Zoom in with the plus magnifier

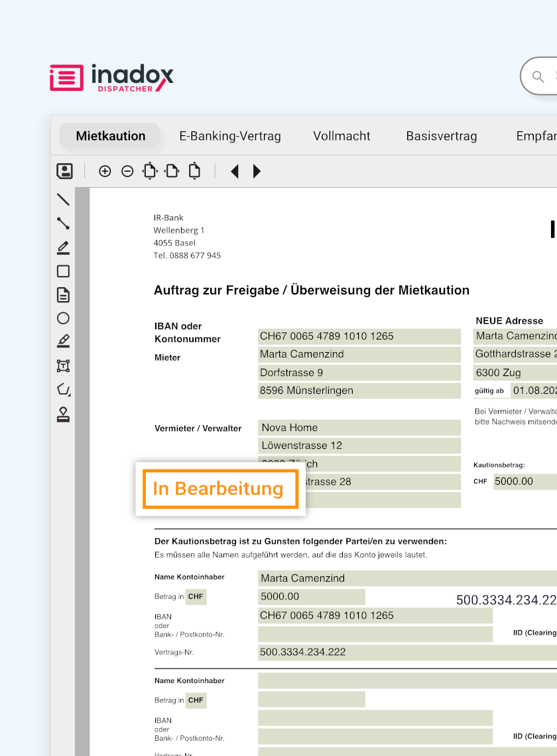(105, 171)
